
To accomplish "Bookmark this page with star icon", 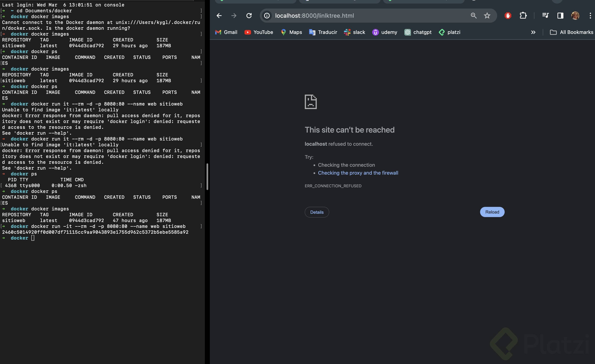I will click(487, 16).
